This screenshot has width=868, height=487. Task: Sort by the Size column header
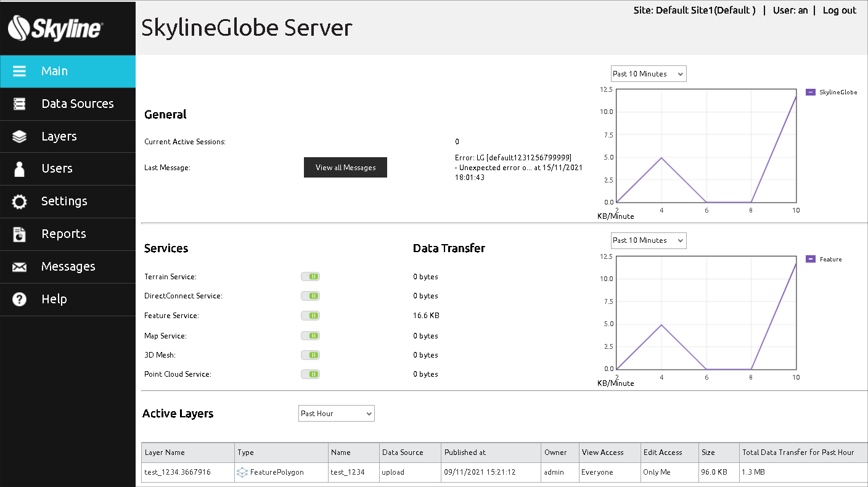719,452
